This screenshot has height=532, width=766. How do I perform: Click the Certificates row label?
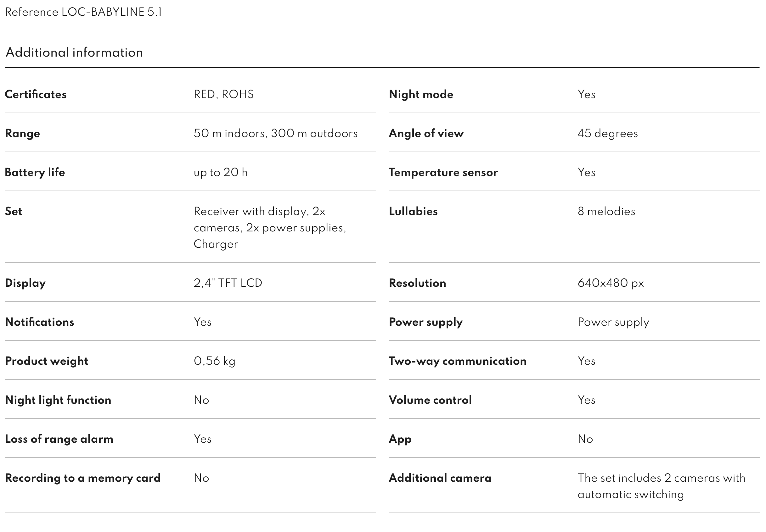[x=36, y=94]
